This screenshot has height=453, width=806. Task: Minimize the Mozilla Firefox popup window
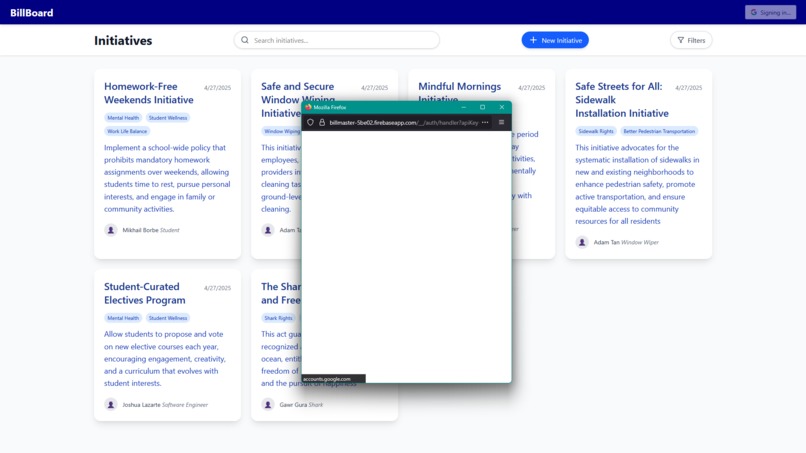[x=464, y=107]
